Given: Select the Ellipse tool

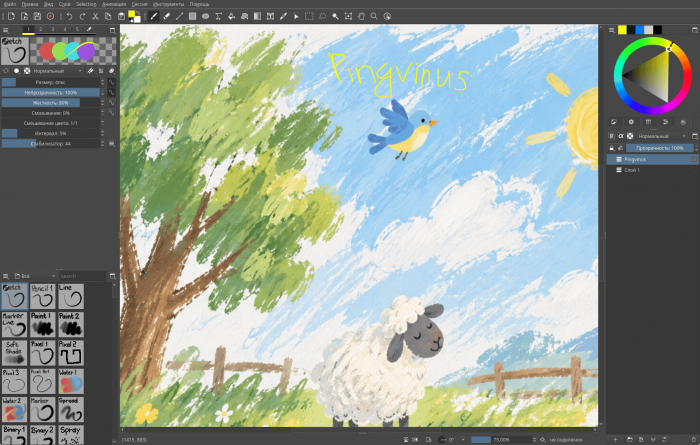Looking at the screenshot, I should [x=205, y=17].
